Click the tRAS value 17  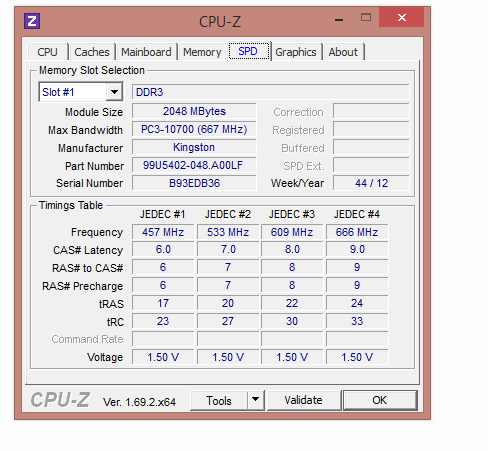pos(163,303)
